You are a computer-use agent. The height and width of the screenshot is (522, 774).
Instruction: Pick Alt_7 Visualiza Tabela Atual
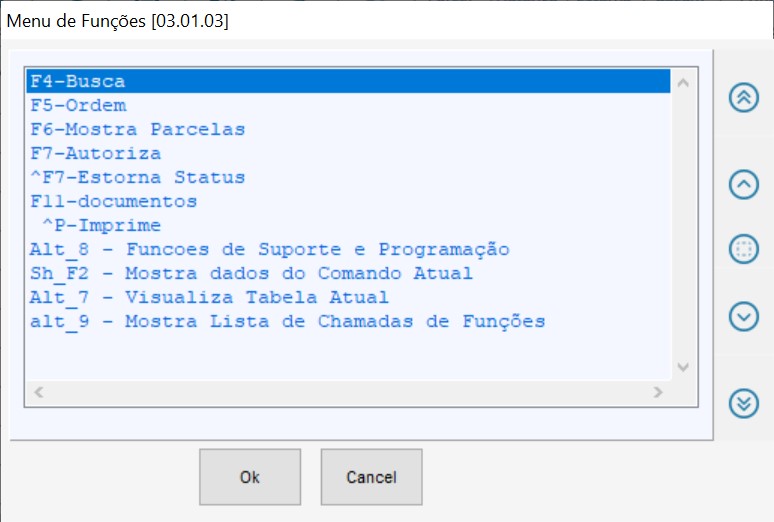(209, 297)
